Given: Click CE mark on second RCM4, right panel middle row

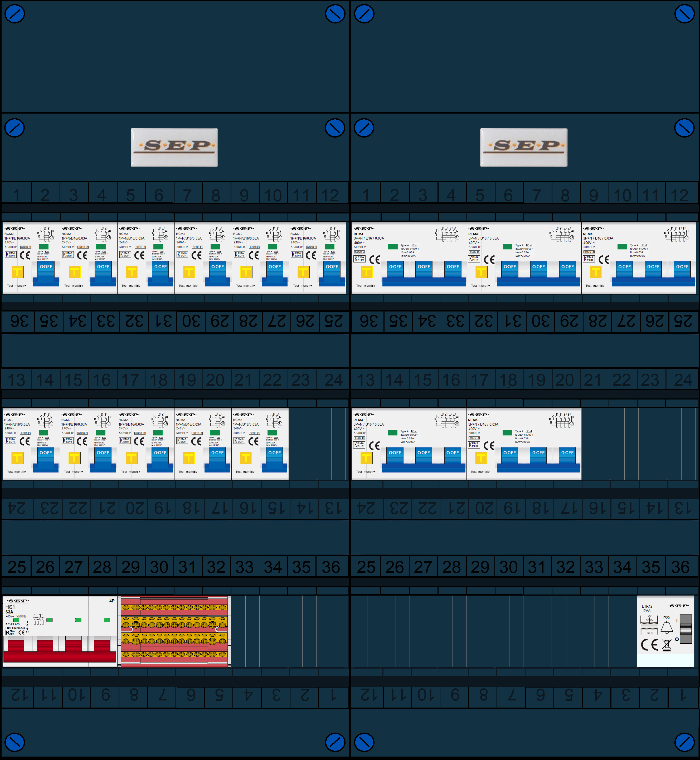Looking at the screenshot, I should [489, 446].
